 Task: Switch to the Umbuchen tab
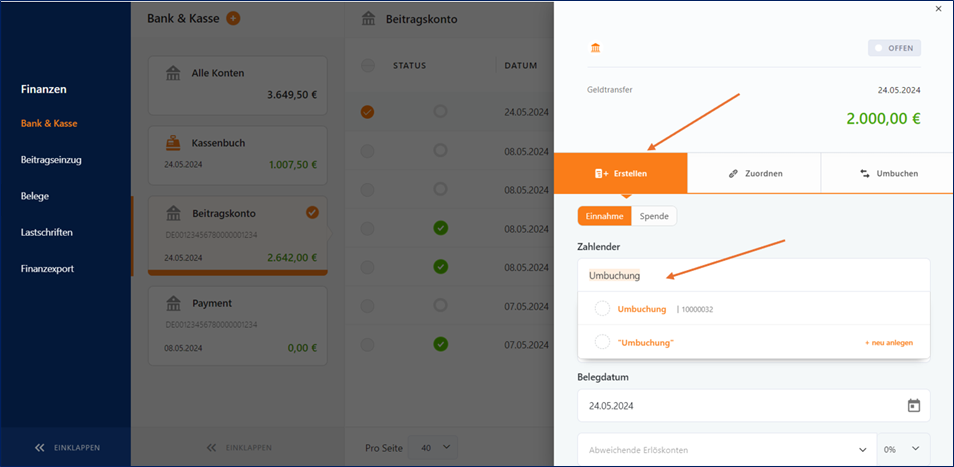click(888, 173)
